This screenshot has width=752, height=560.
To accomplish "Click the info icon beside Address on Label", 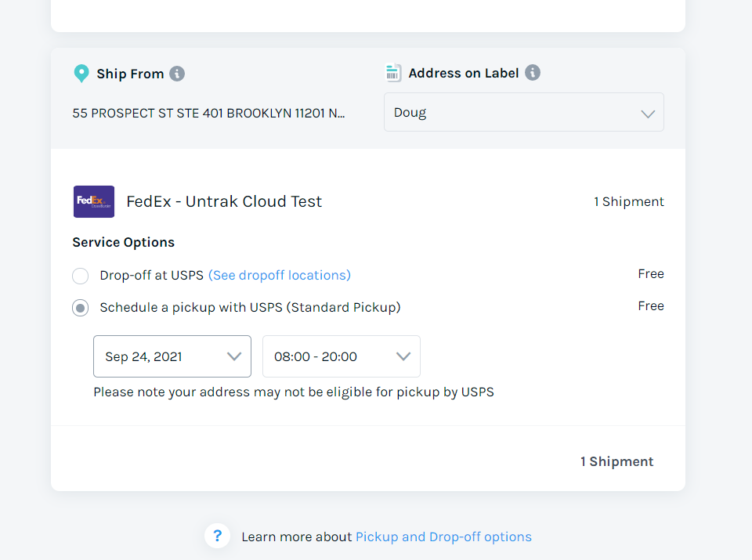I will [533, 73].
